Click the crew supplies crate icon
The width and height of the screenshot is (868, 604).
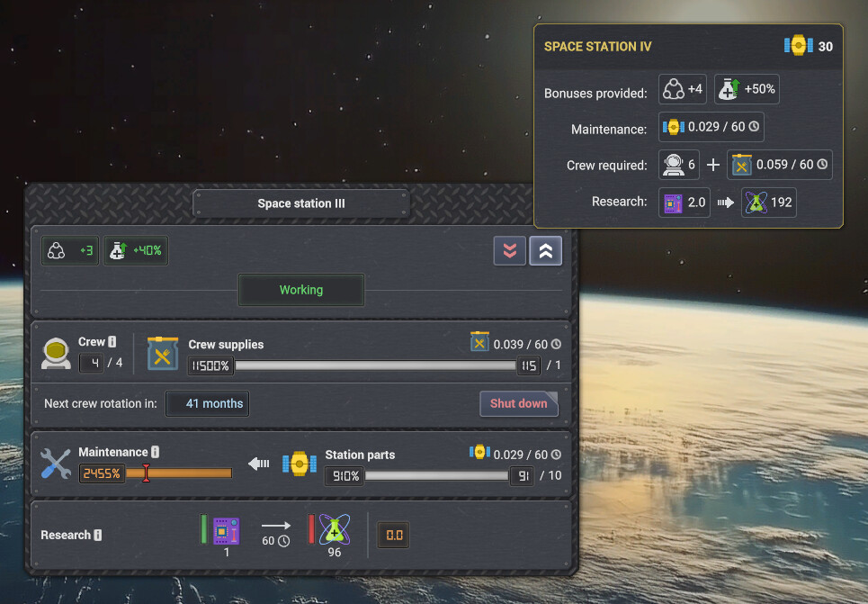click(163, 354)
